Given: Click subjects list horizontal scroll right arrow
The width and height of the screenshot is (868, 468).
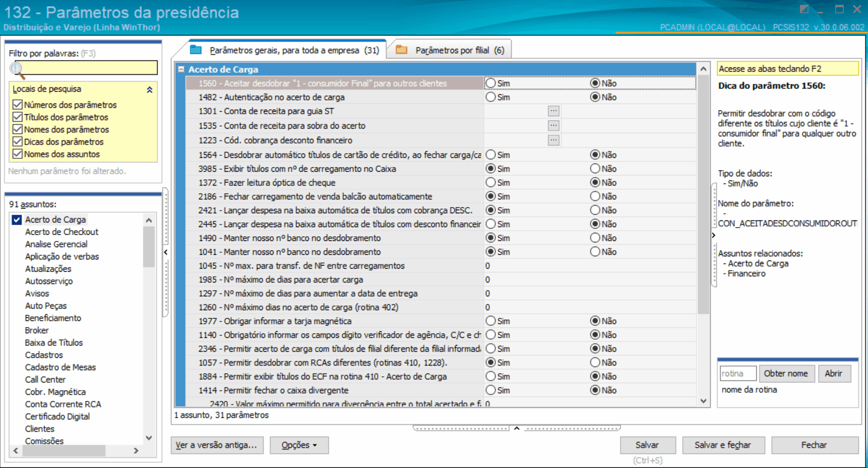Looking at the screenshot, I should (x=136, y=451).
